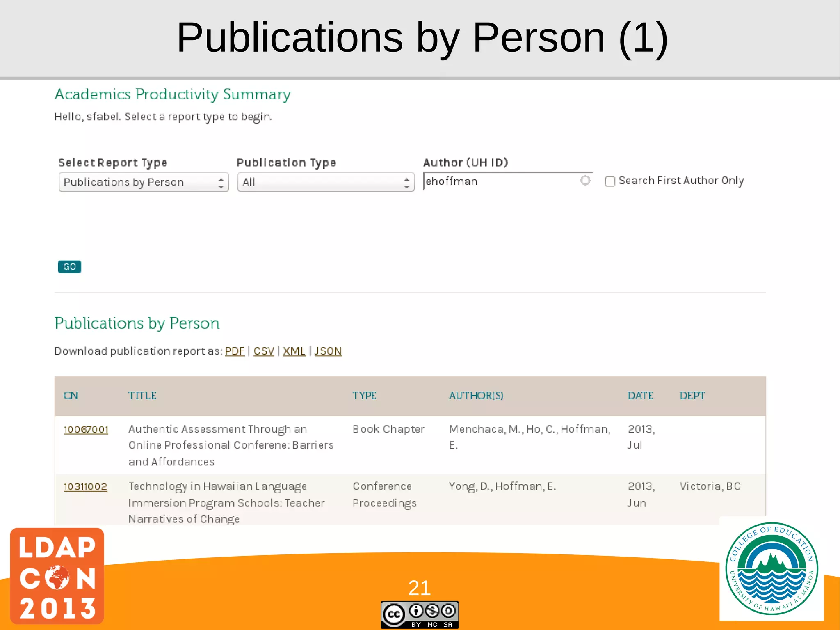Click the College of Education seal

click(772, 568)
